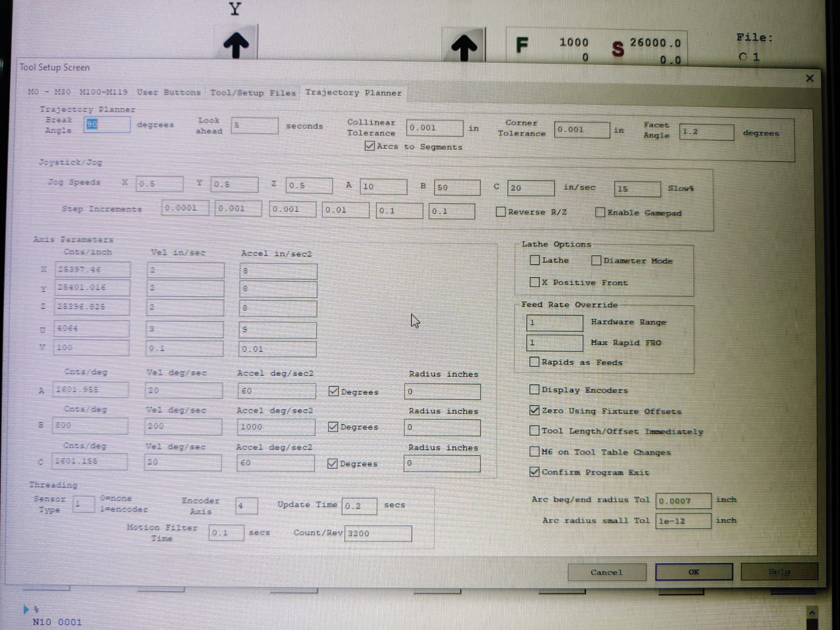This screenshot has height=630, width=840.
Task: Click the scroll up arrow at bottom right
Action: (x=812, y=613)
